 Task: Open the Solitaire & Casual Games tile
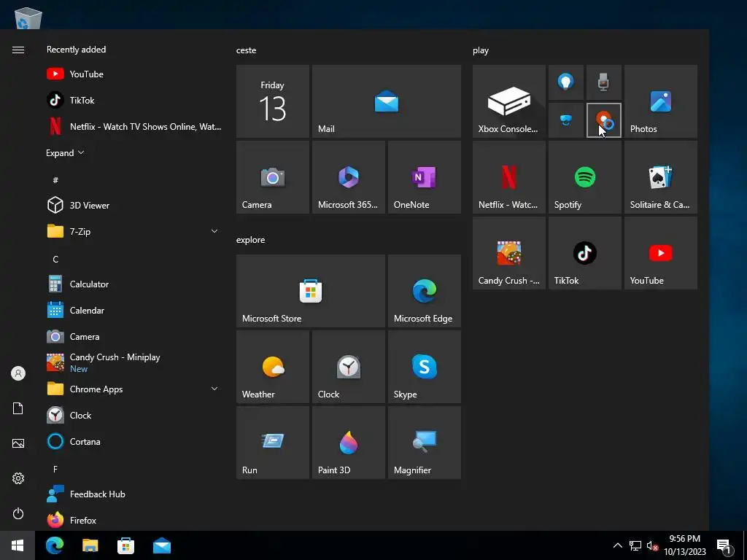point(661,177)
